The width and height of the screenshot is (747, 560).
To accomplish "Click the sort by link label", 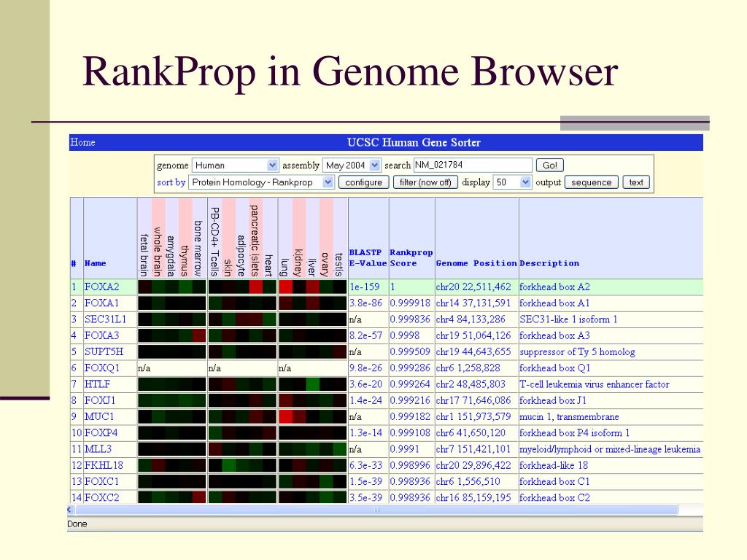I will tap(171, 182).
